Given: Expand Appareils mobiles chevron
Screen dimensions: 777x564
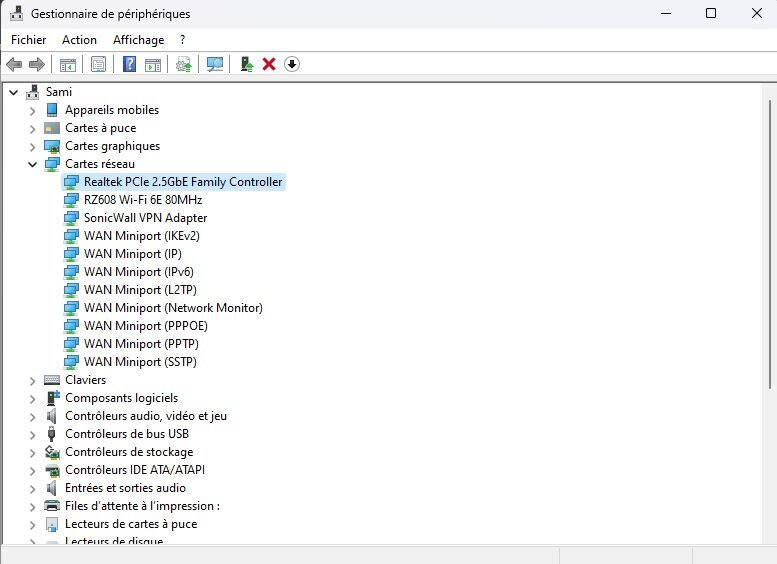Looking at the screenshot, I should pos(33,111).
